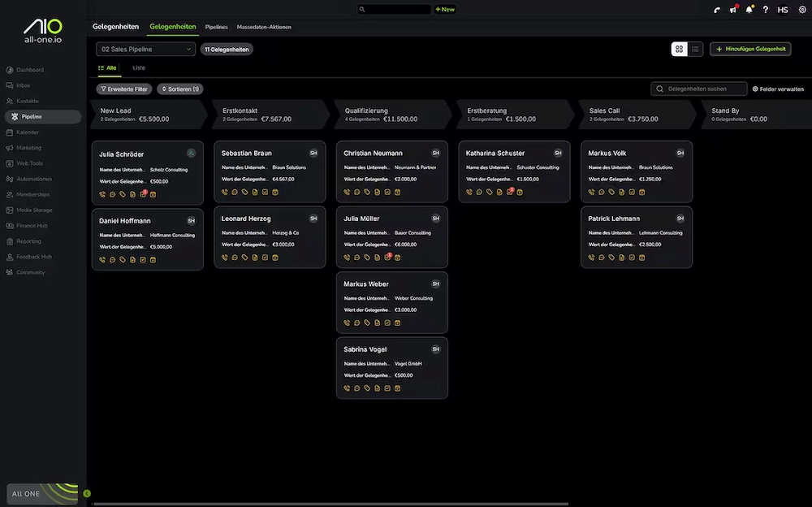Click the phone call icon on Julia Schröder card
This screenshot has height=507, width=812.
point(102,194)
